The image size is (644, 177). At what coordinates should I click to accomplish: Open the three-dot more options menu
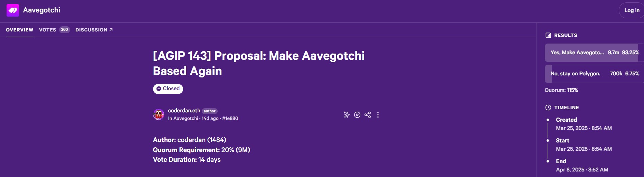pyautogui.click(x=378, y=115)
